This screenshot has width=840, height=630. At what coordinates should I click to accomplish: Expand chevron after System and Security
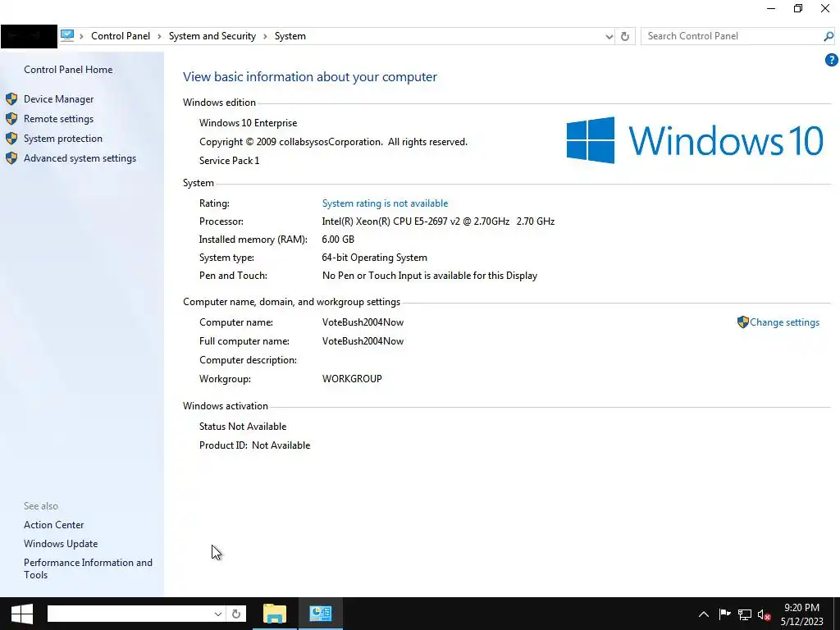(265, 36)
